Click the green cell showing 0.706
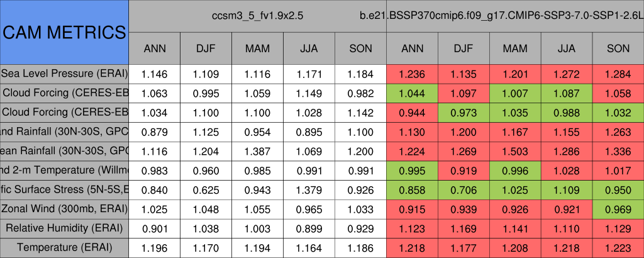This screenshot has width=644, height=258. click(464, 189)
